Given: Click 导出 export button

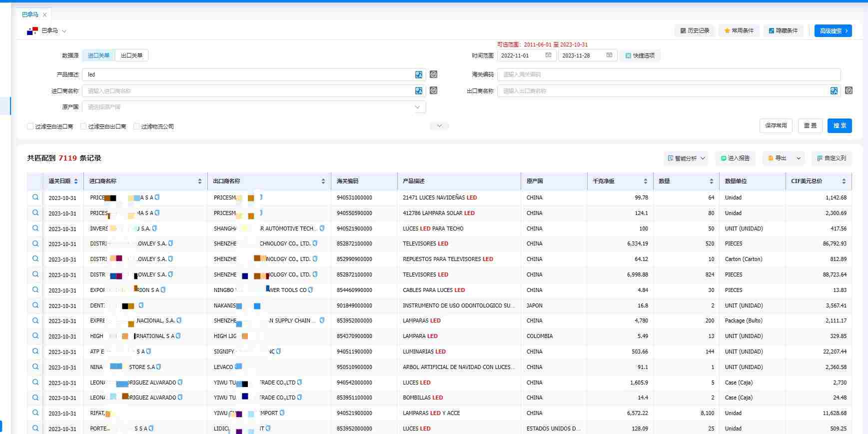Looking at the screenshot, I should pos(778,158).
